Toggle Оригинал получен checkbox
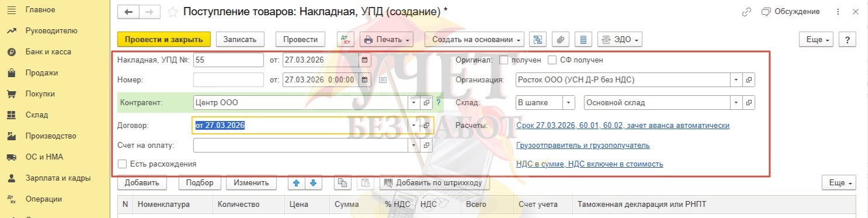The image size is (868, 218). coord(504,60)
